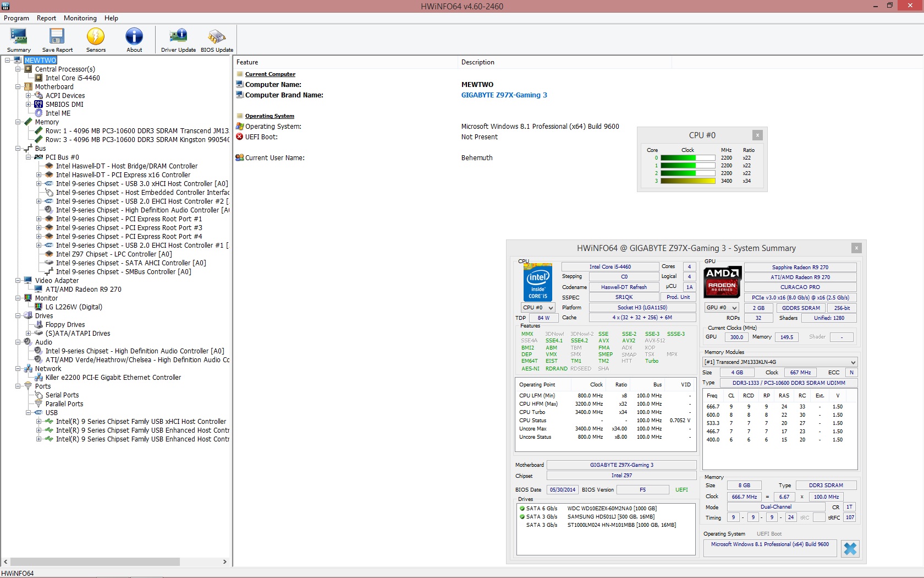This screenshot has height=578, width=924.
Task: Close the System Summary window
Action: tap(856, 248)
